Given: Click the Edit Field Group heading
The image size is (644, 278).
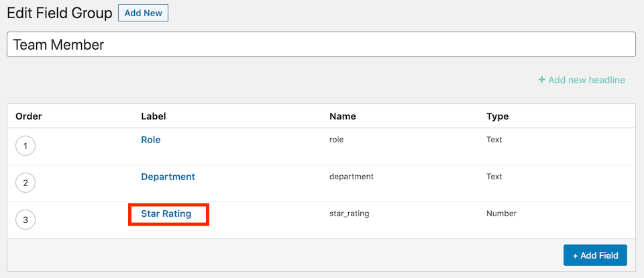Looking at the screenshot, I should 60,13.
